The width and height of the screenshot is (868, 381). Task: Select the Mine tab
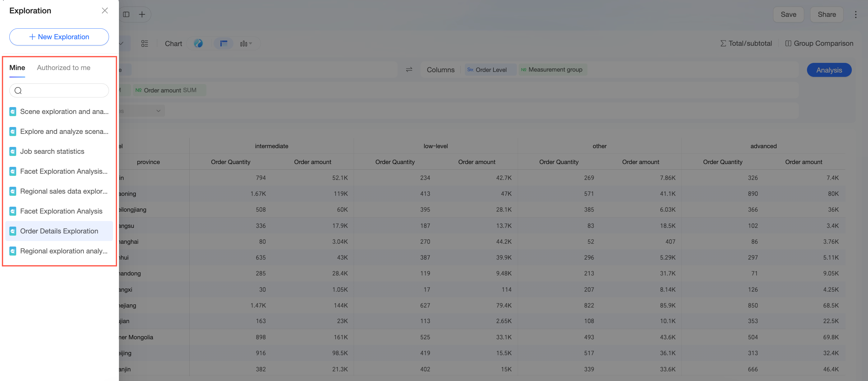pyautogui.click(x=17, y=67)
